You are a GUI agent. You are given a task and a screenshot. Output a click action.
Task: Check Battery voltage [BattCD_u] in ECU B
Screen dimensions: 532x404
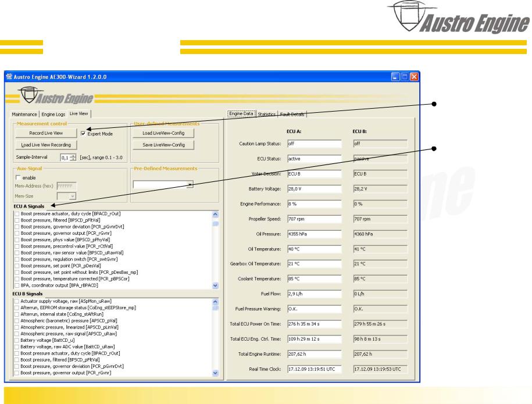tap(17, 340)
